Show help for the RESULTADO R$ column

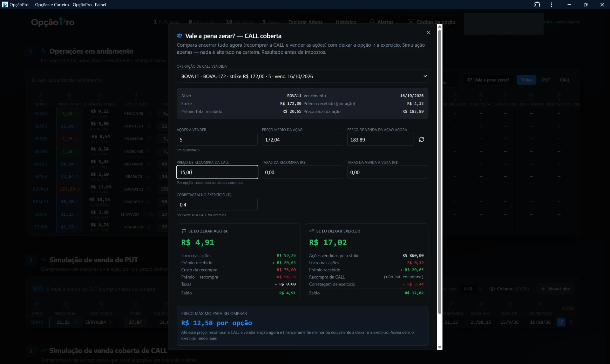tap(531, 95)
